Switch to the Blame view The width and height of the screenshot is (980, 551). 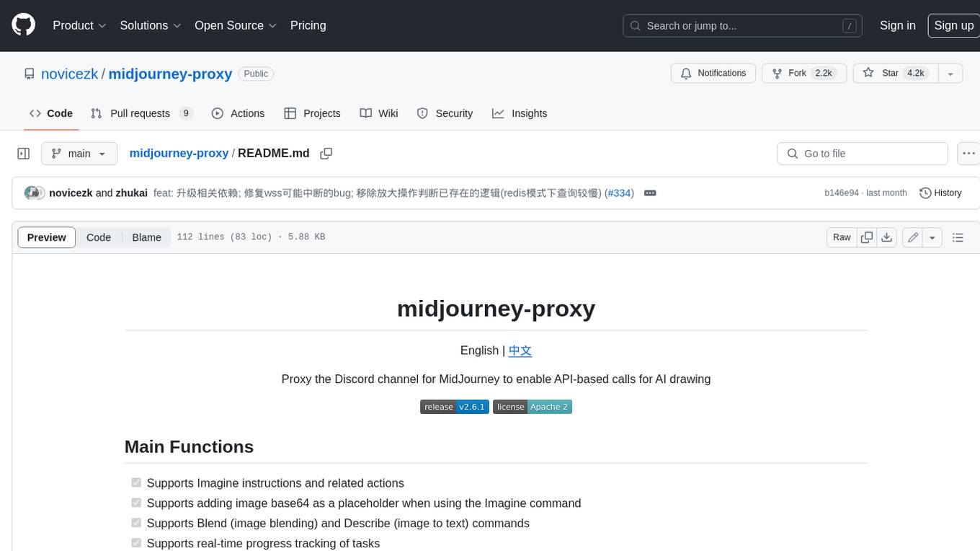pyautogui.click(x=146, y=237)
